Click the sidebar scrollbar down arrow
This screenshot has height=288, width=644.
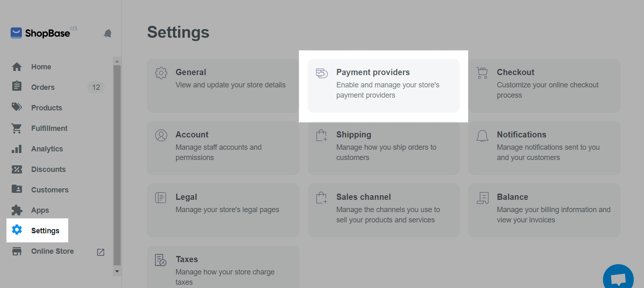click(117, 271)
